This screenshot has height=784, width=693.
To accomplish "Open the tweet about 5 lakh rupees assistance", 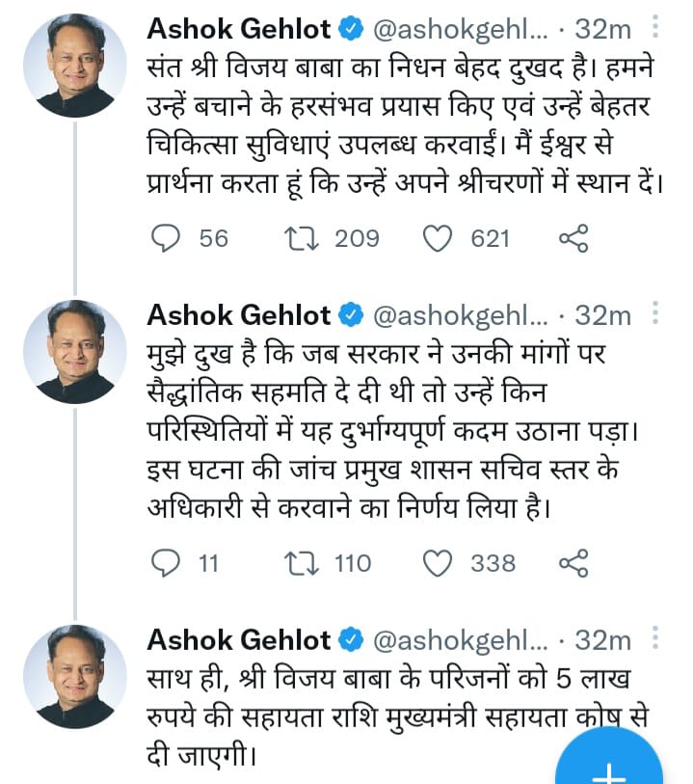I will point(386,711).
